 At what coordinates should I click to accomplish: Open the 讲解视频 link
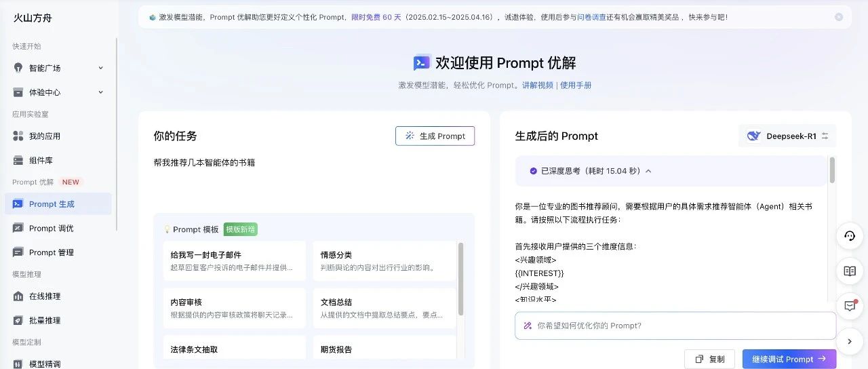pyautogui.click(x=538, y=85)
